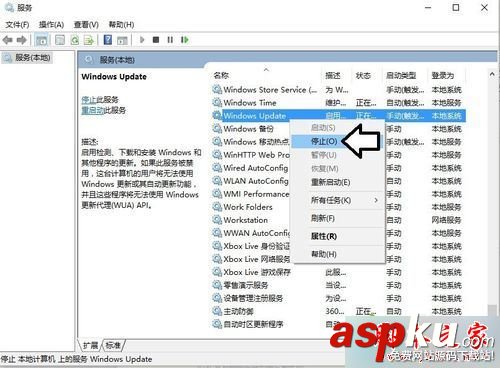Click the 重启动 this service link
This screenshot has width=500, height=368.
click(93, 110)
